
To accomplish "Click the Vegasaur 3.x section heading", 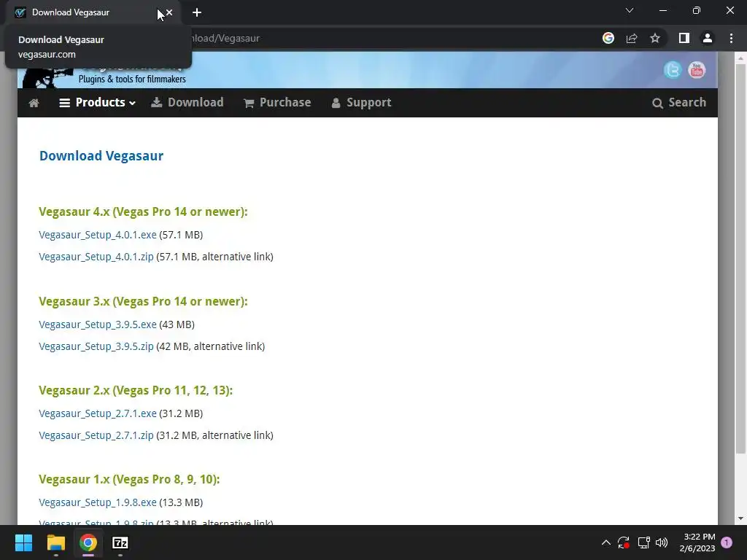I will 143,301.
